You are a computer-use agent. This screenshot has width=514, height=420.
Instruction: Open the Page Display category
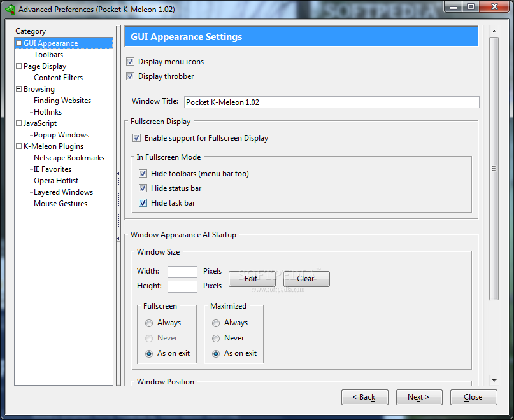(45, 66)
